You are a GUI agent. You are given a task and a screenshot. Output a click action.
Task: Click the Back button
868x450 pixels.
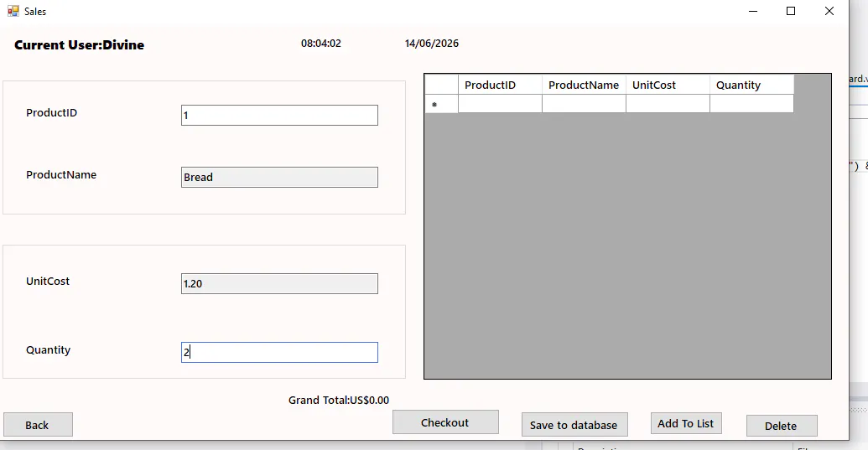[x=38, y=425]
